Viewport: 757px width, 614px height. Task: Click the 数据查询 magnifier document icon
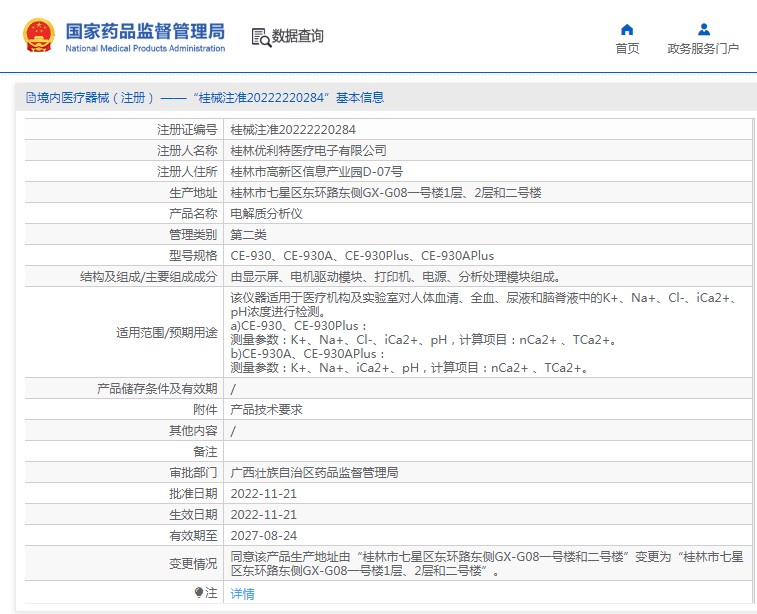pos(261,37)
